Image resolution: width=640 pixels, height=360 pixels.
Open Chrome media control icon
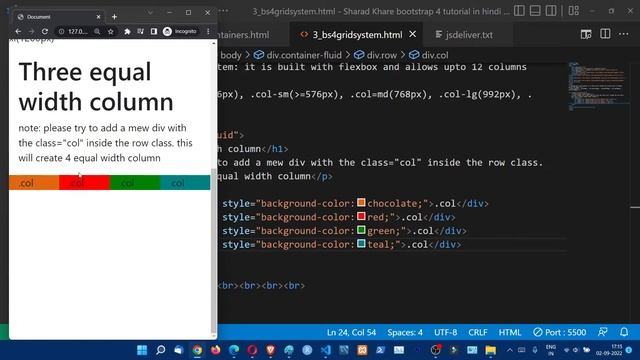140,31
